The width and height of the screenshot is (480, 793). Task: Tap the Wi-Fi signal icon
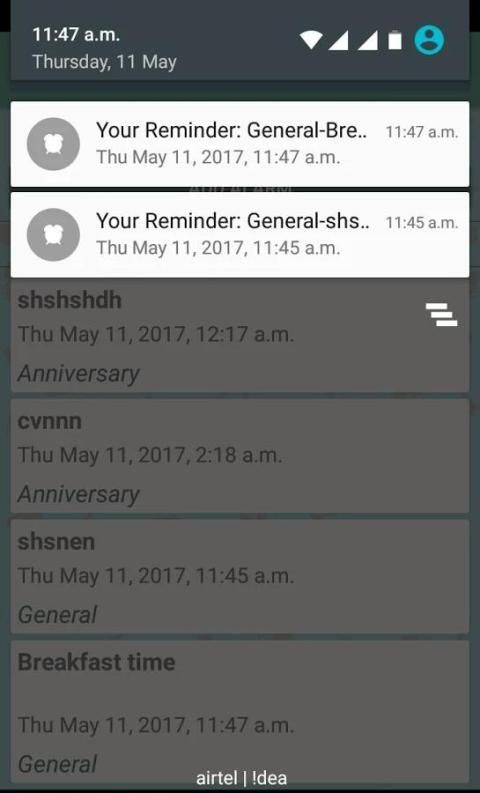pos(311,40)
